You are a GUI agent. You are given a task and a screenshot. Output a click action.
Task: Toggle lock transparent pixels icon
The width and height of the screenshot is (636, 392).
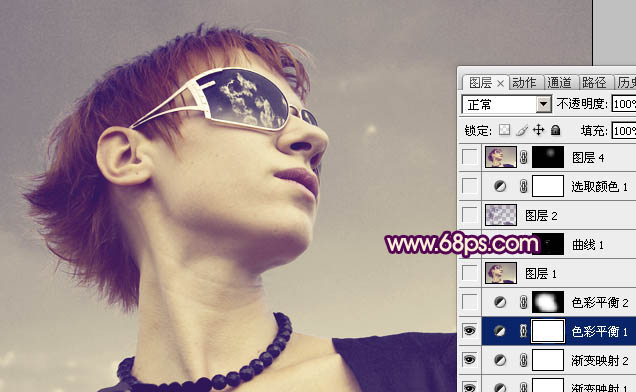click(x=504, y=130)
